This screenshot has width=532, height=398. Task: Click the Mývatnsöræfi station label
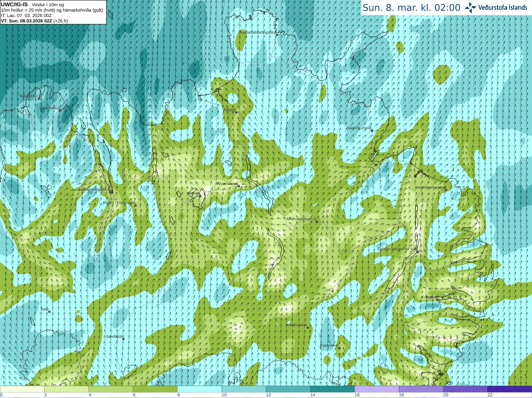point(227,183)
